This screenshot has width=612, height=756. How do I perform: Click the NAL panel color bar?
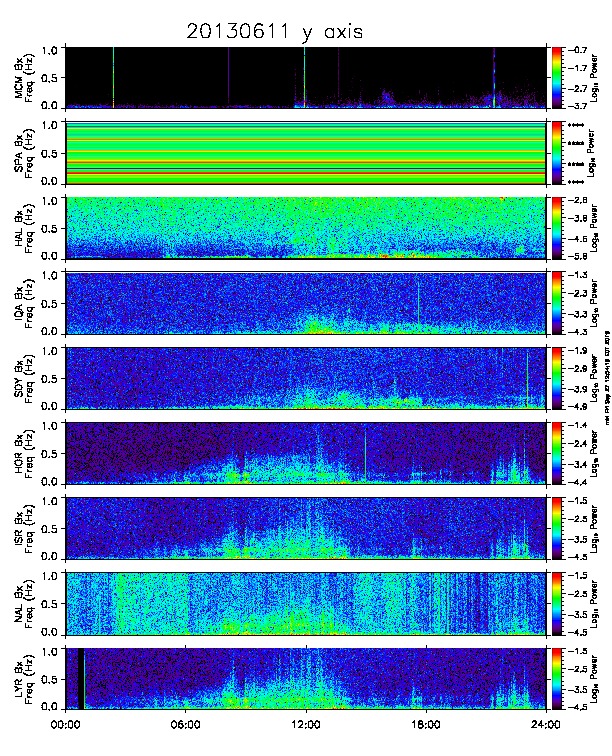tap(557, 604)
